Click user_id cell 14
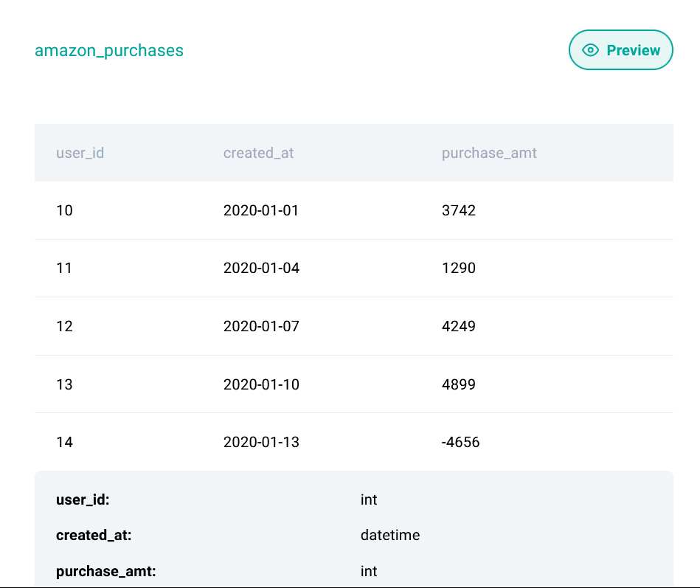This screenshot has height=588, width=700. 64,442
